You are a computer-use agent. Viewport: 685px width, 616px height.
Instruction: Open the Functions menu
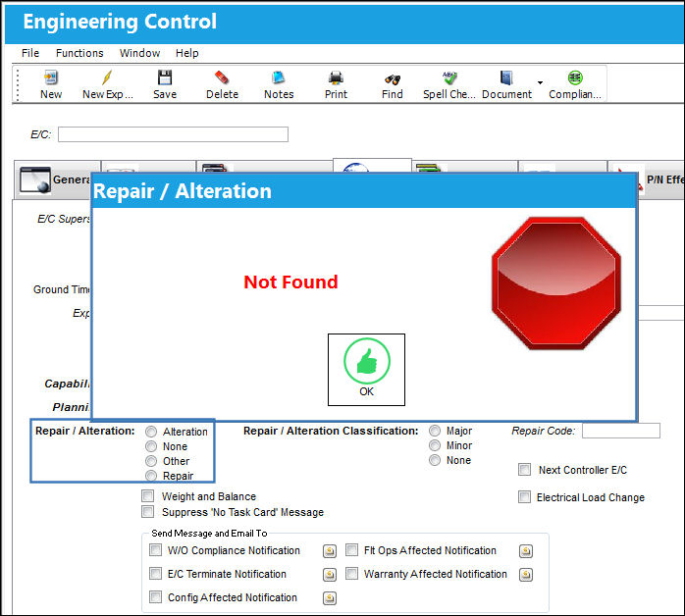pyautogui.click(x=79, y=53)
